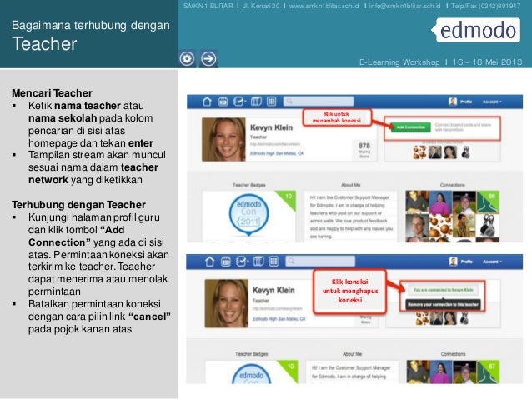Viewport: 532px width, 399px height.
Task: Click the info@smkn1blitar.sch.id email text
Action: [404, 6]
